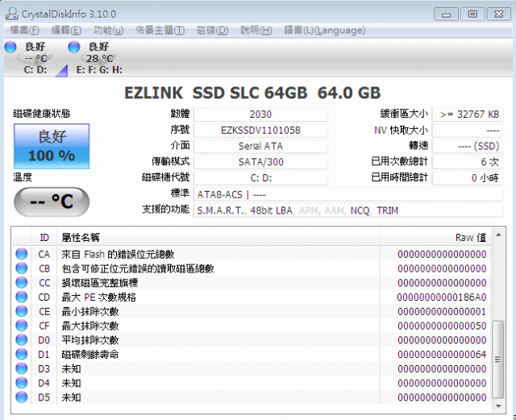Click the status circle for attribute D4
Image resolution: width=516 pixels, height=420 pixels.
pyautogui.click(x=22, y=383)
